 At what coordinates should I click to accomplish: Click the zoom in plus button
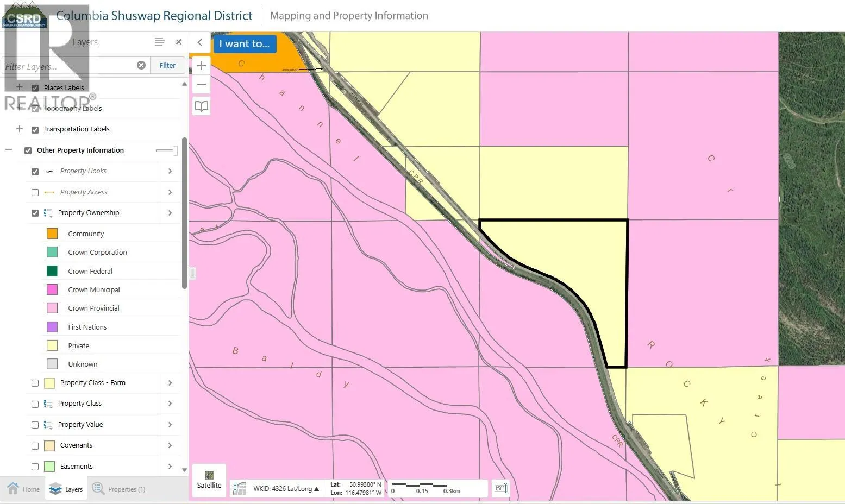coord(201,66)
